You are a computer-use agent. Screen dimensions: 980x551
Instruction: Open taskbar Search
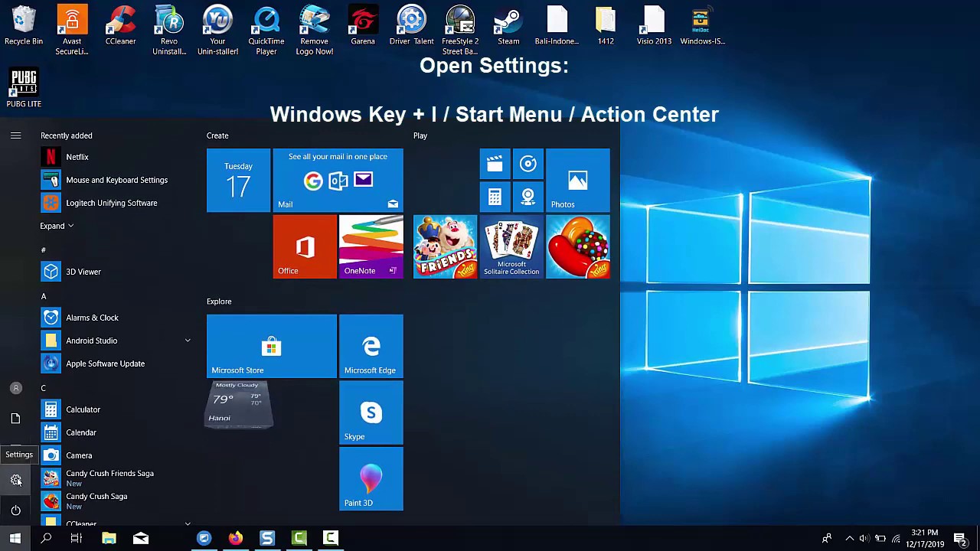46,538
